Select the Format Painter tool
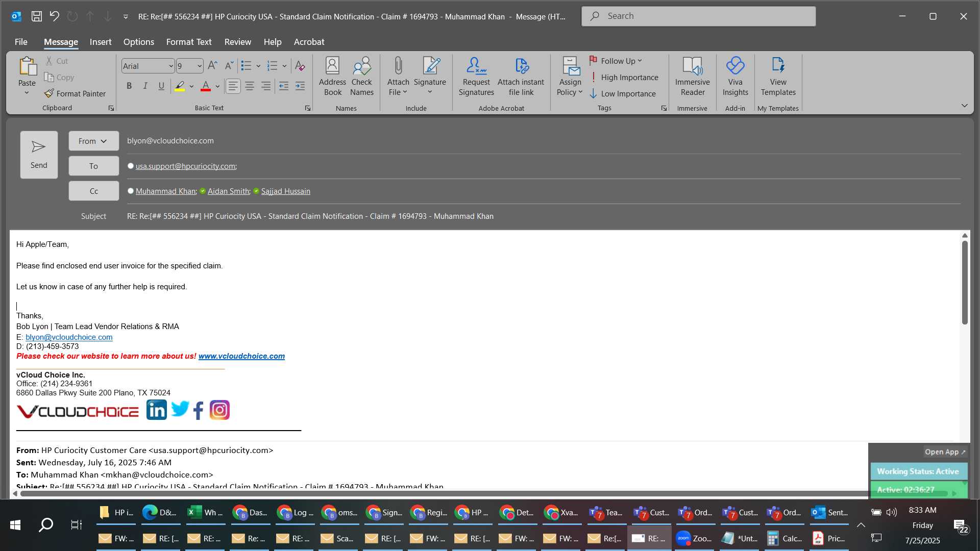The width and height of the screenshot is (980, 551). pos(75,93)
